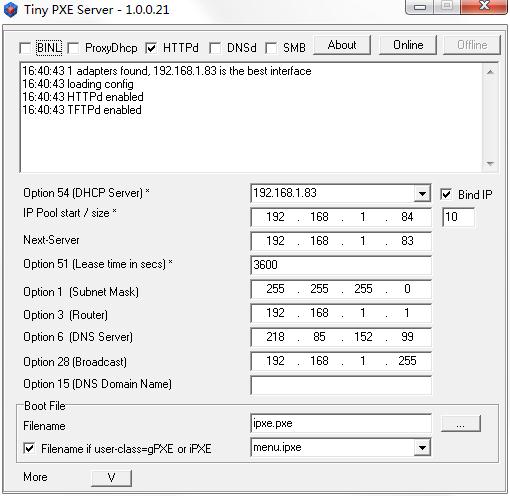
Task: Click the log scrollbar down arrow
Action: 490,163
